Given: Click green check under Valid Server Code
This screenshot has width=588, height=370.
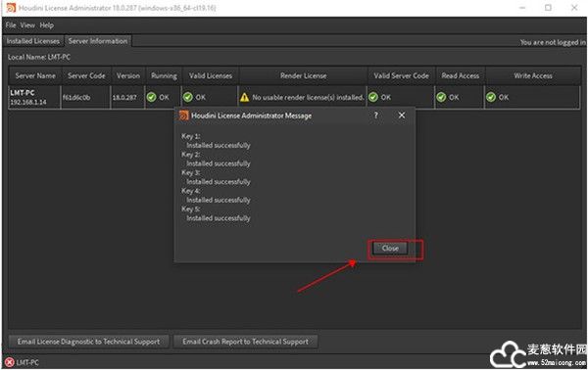Looking at the screenshot, I should pyautogui.click(x=373, y=97).
